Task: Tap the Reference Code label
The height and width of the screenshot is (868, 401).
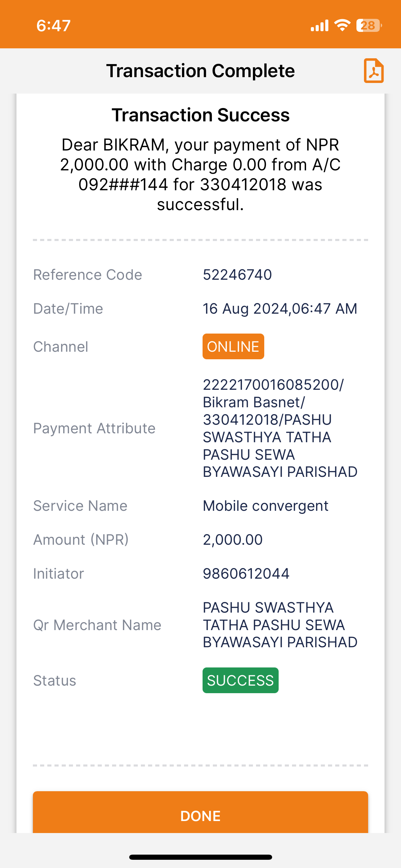Action: (x=87, y=275)
